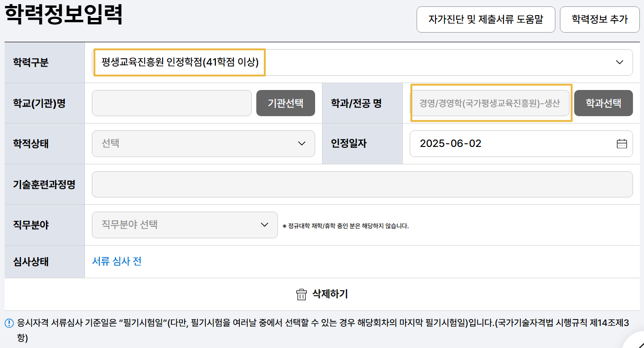Click the 기술훈련과정명 input field
Screen dimensions: 644x348
(362, 185)
